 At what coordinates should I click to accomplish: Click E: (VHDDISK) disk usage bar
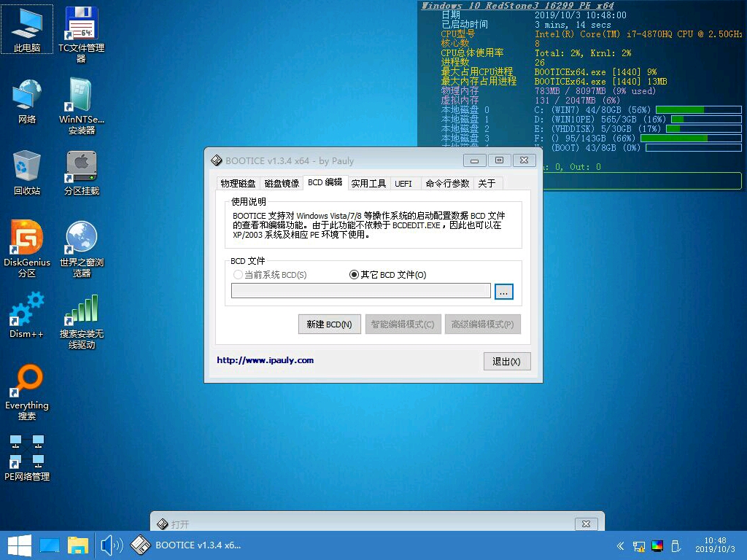point(704,128)
